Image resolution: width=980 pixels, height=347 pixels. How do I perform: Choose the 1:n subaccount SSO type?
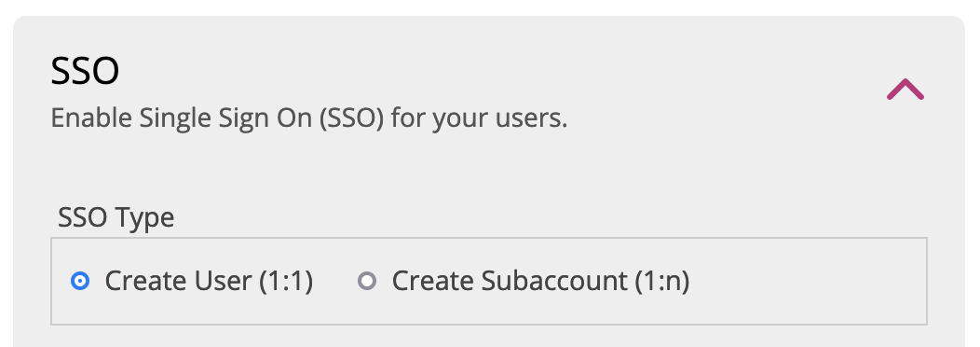367,281
